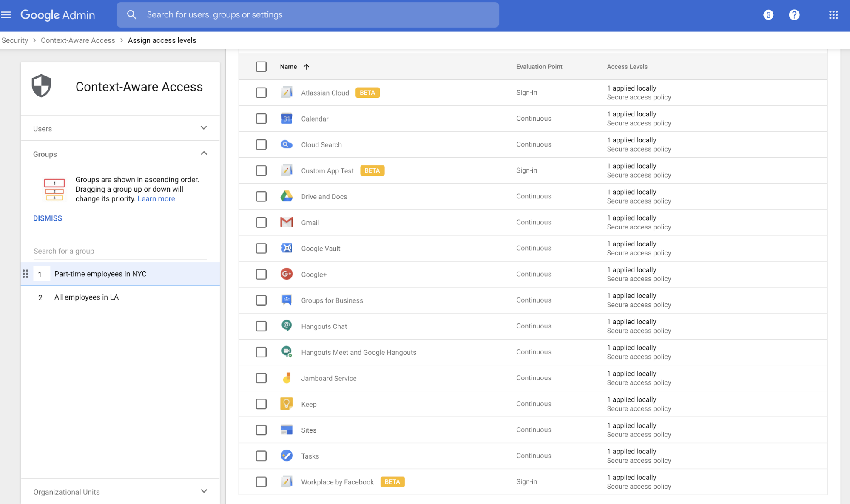Click the Sign-in value for Workplace by Facebook

(x=526, y=481)
